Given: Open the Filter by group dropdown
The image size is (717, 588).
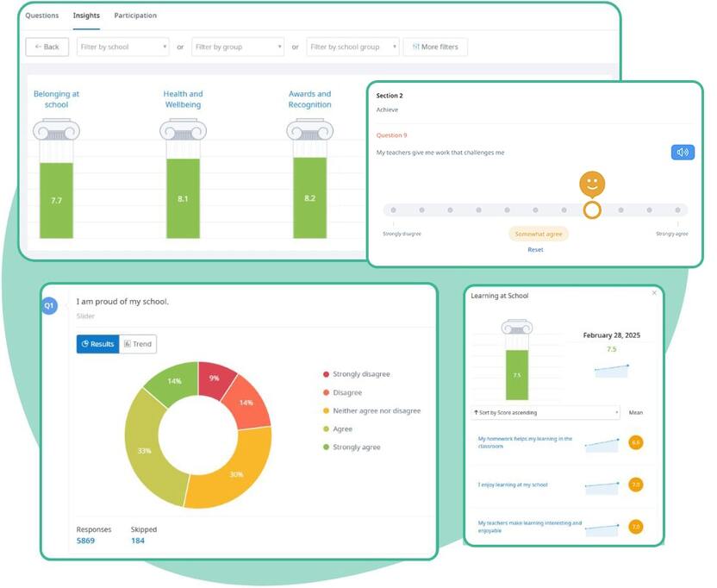Looking at the screenshot, I should pos(238,47).
